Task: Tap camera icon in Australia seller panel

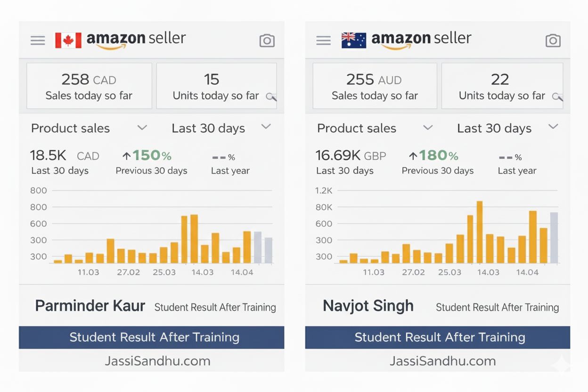Action: click(553, 41)
